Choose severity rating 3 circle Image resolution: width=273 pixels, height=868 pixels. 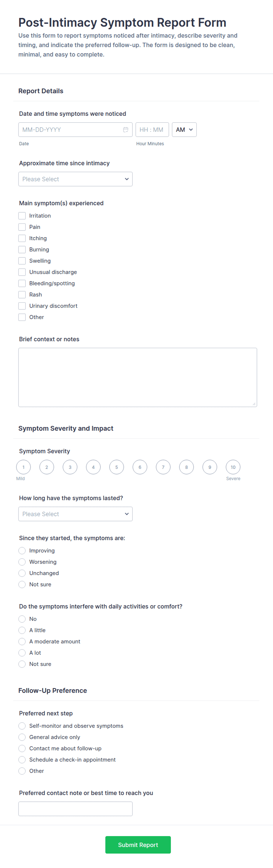pos(70,467)
